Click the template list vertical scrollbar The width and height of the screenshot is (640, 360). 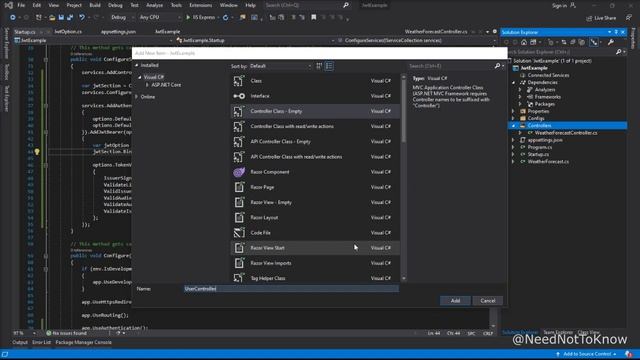click(404, 178)
